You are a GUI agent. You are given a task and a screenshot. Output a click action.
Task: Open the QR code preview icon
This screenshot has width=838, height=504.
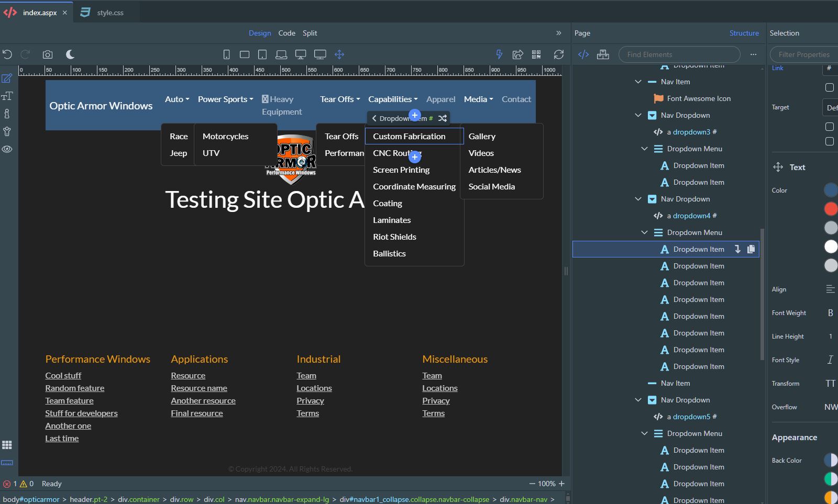pos(536,54)
